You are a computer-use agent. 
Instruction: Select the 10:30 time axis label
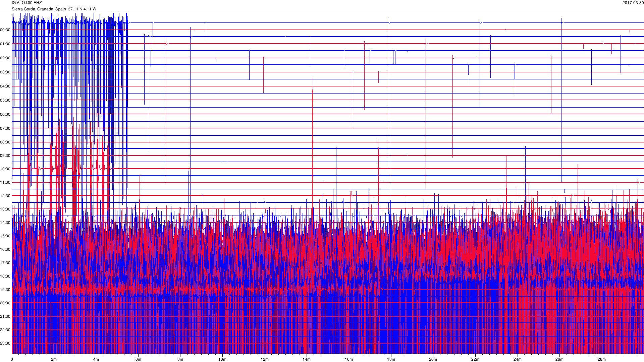[x=5, y=169]
